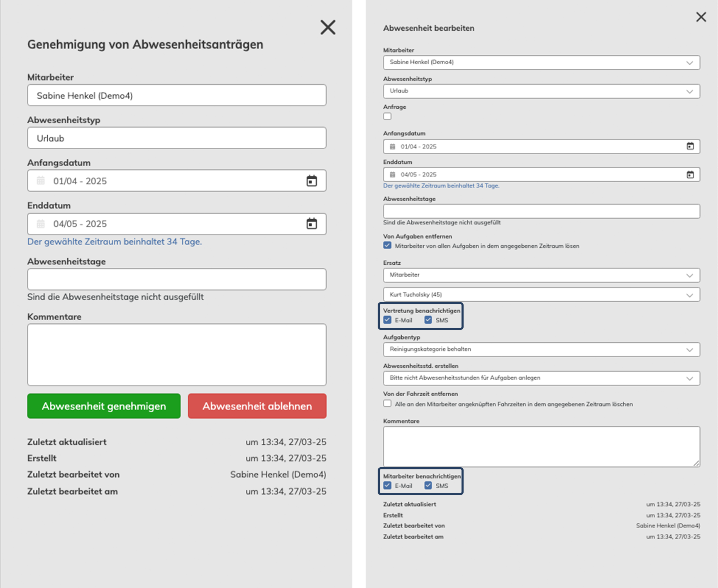
Task: Toggle the Anfrage checkbox
Action: click(x=387, y=117)
